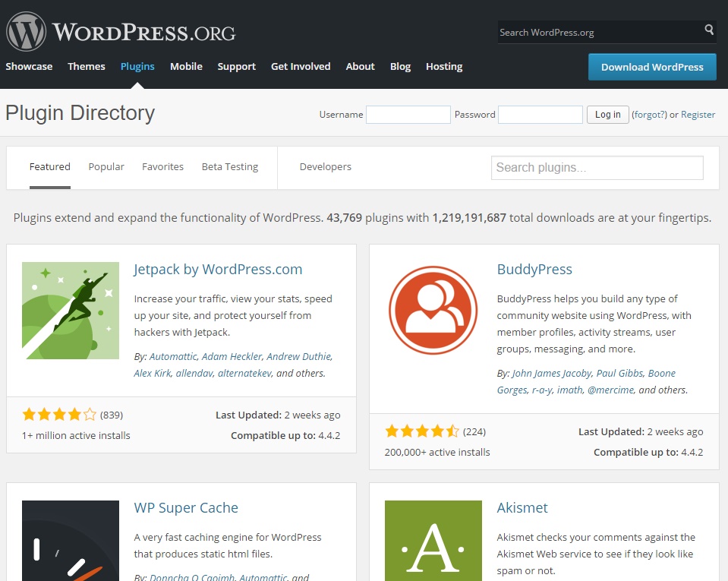Screen dimensions: 728x581
Task: Click author link Paul Gibbs
Action: pos(619,373)
